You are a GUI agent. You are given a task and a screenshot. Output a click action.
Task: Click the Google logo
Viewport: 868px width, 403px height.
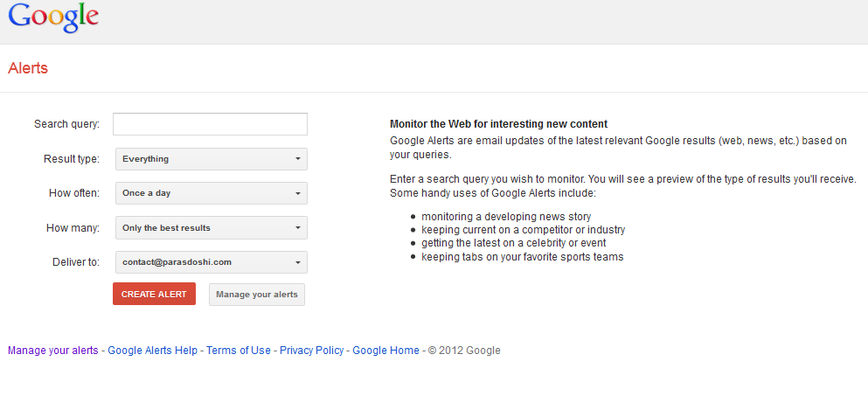(x=53, y=17)
